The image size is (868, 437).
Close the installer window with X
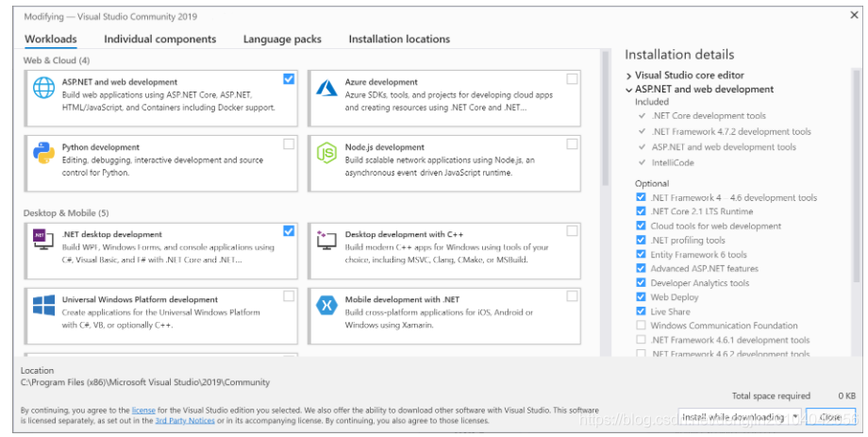pos(854,15)
